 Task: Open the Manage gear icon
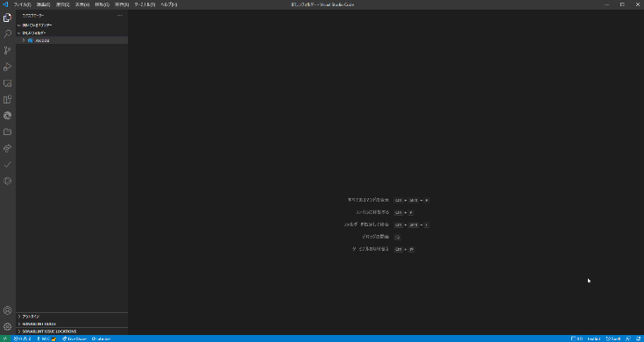click(x=7, y=327)
